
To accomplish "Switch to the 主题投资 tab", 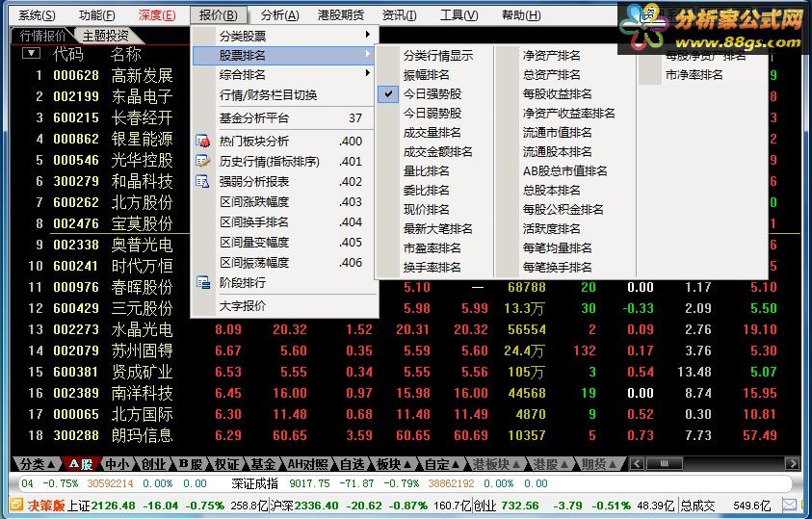I will (106, 36).
